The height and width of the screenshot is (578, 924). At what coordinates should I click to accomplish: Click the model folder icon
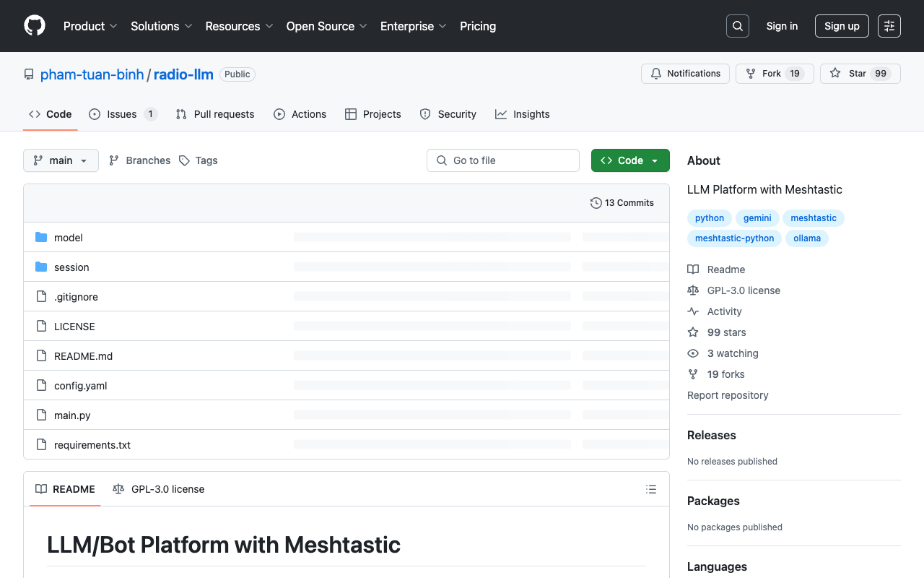coord(41,237)
